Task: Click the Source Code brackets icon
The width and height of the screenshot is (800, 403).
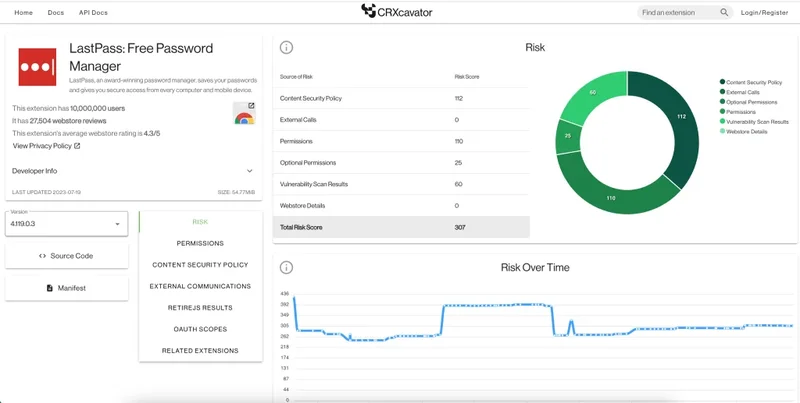Action: (x=42, y=256)
